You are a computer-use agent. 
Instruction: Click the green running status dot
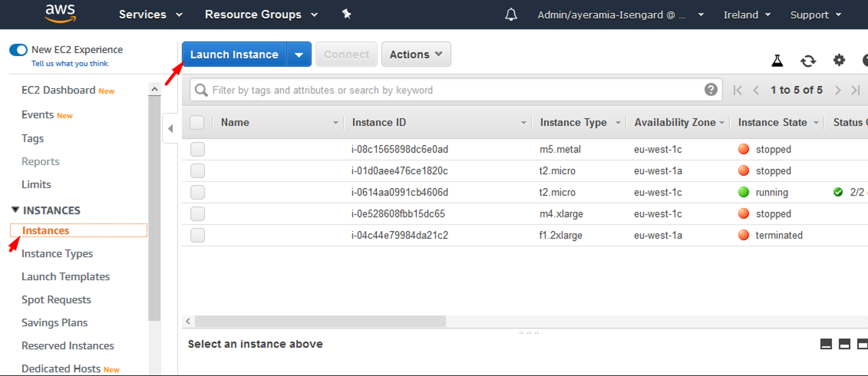tap(743, 192)
